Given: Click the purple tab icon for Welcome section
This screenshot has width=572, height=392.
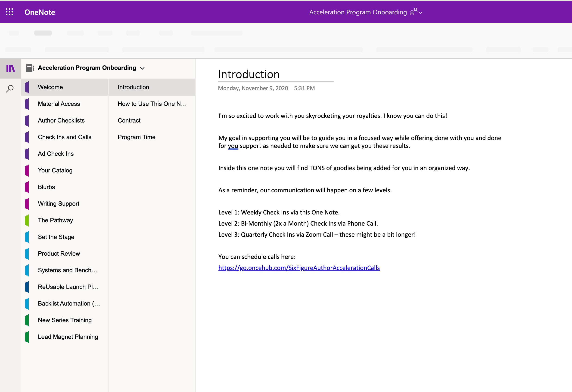Looking at the screenshot, I should click(x=27, y=87).
